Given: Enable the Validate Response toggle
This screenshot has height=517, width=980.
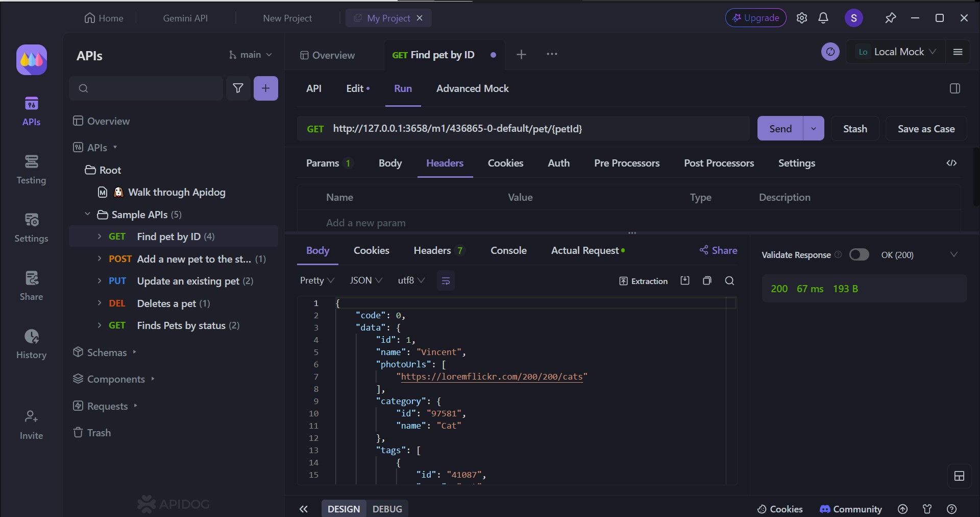Looking at the screenshot, I should click(859, 254).
